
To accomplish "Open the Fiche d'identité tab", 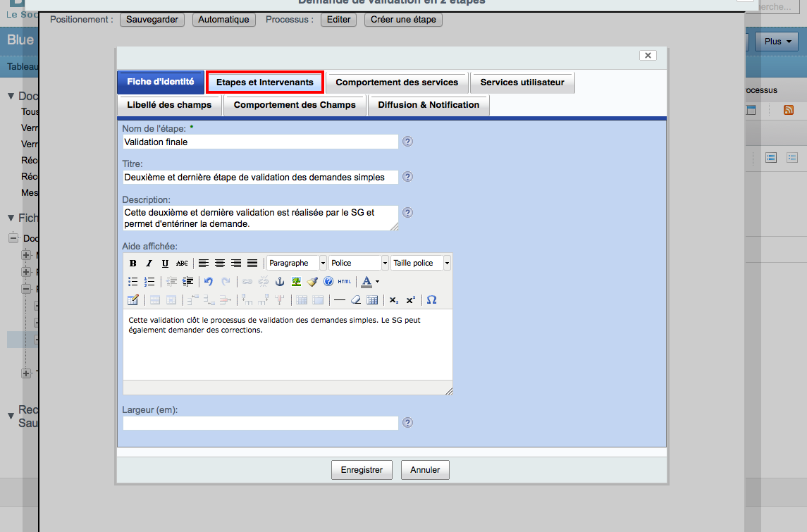I will 161,82.
